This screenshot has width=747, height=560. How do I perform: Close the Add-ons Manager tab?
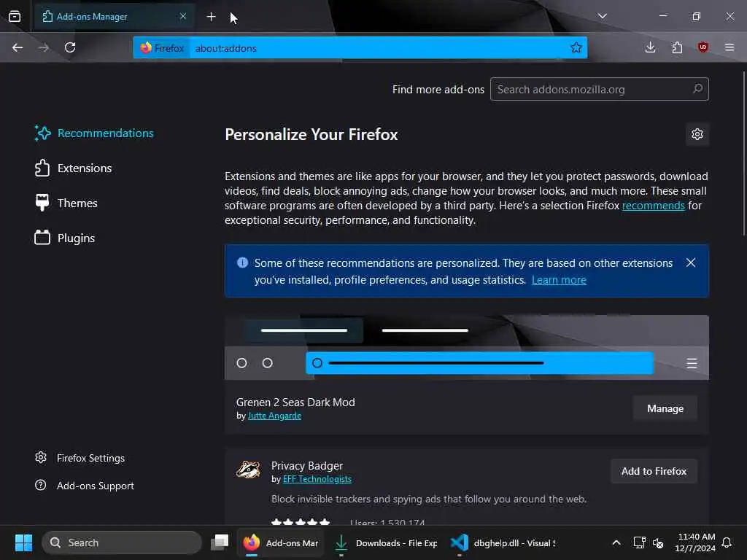[x=183, y=16]
